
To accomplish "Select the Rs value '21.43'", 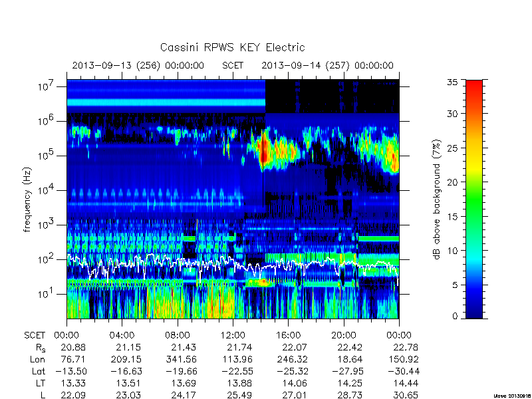I will [184, 347].
